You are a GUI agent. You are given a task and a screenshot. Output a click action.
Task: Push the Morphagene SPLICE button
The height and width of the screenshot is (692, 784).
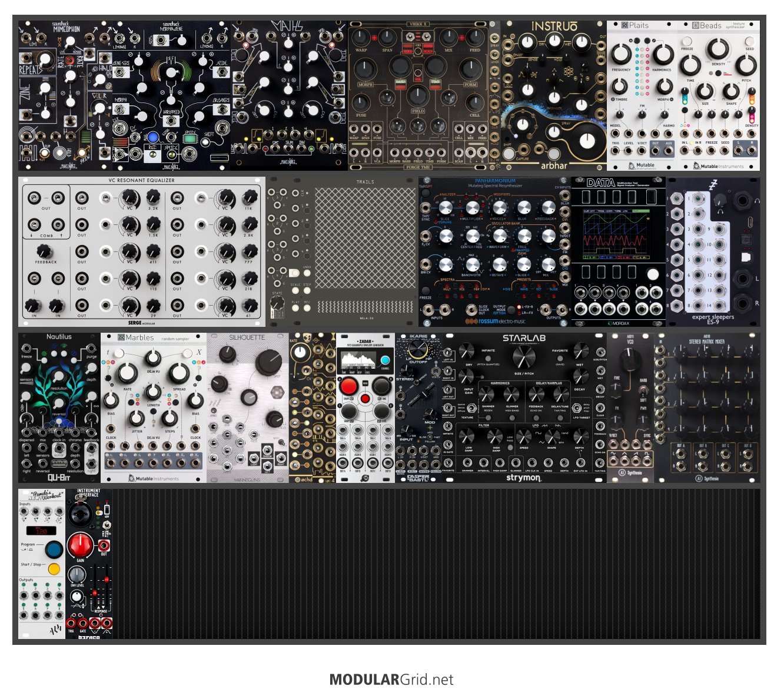click(x=171, y=155)
